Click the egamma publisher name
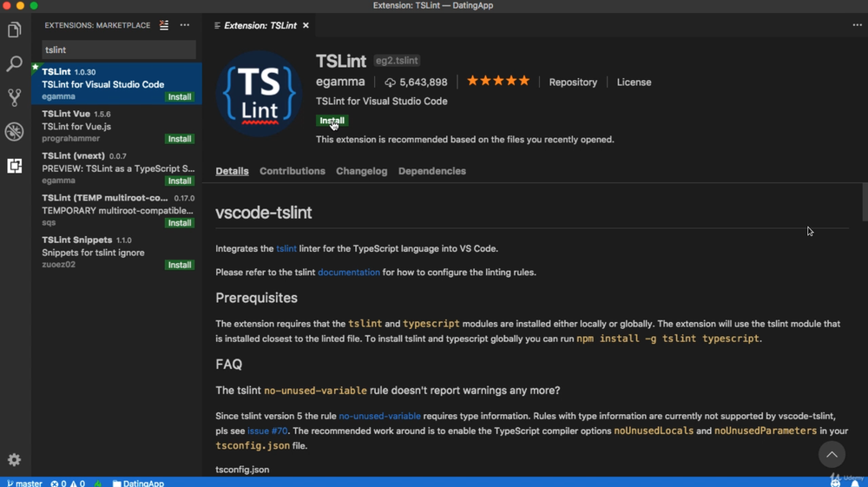Viewport: 868px width, 487px height. tap(340, 82)
